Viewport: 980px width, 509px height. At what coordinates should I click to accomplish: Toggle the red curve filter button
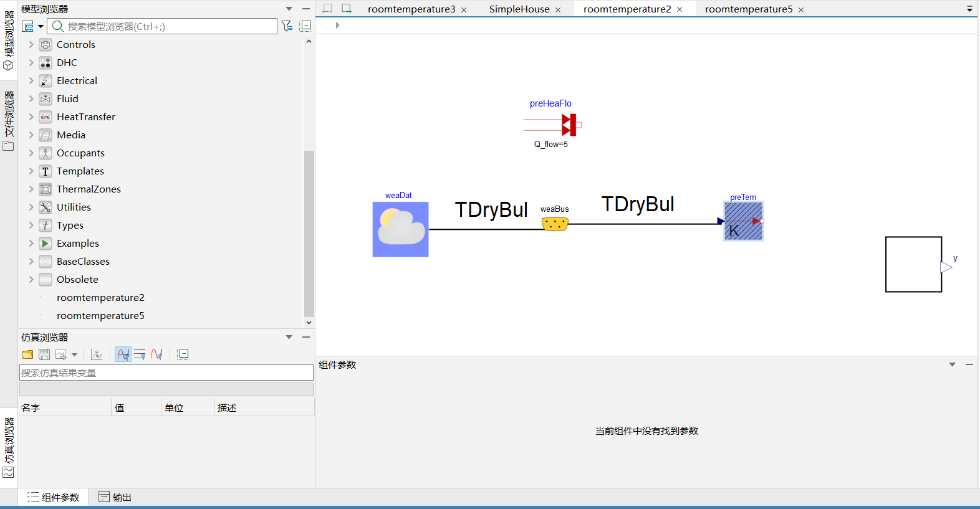point(156,354)
